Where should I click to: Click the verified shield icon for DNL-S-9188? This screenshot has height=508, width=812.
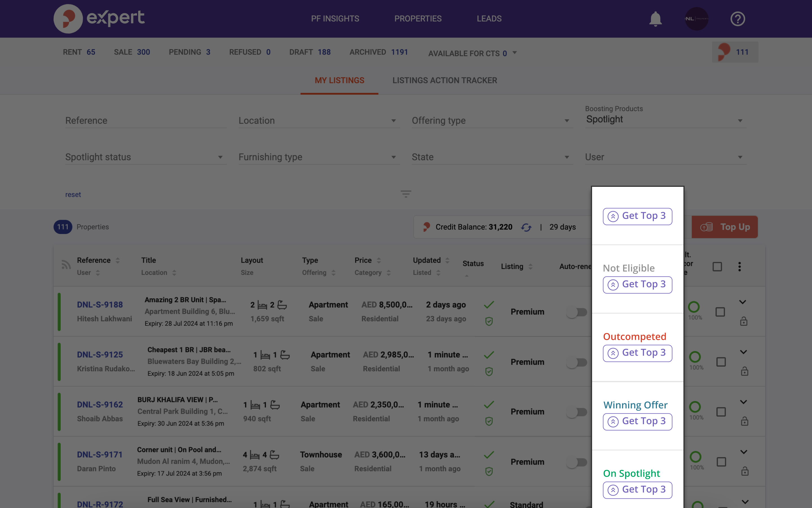click(489, 321)
